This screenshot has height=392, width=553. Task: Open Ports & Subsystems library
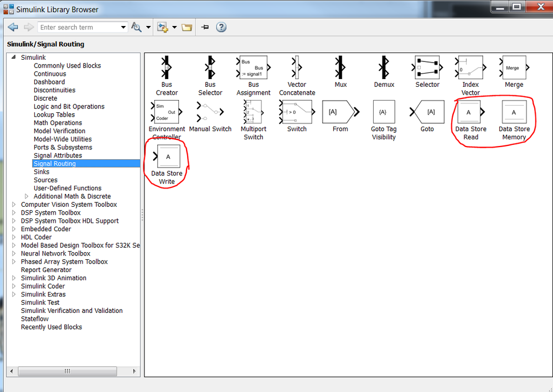pos(63,147)
